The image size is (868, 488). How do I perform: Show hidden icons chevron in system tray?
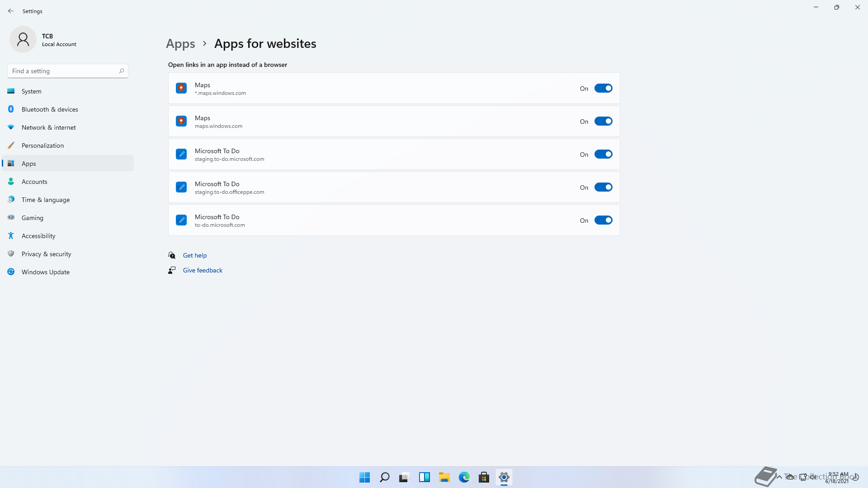coord(779,477)
